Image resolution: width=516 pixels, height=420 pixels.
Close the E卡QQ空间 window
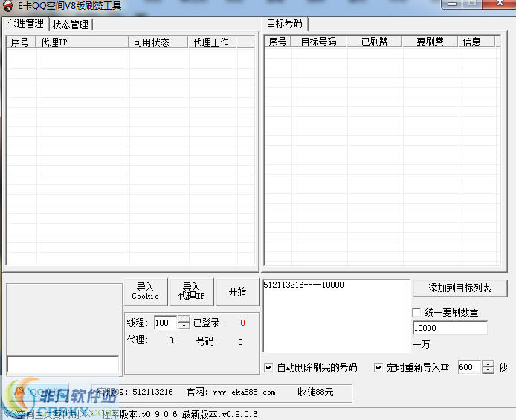[x=500, y=4]
